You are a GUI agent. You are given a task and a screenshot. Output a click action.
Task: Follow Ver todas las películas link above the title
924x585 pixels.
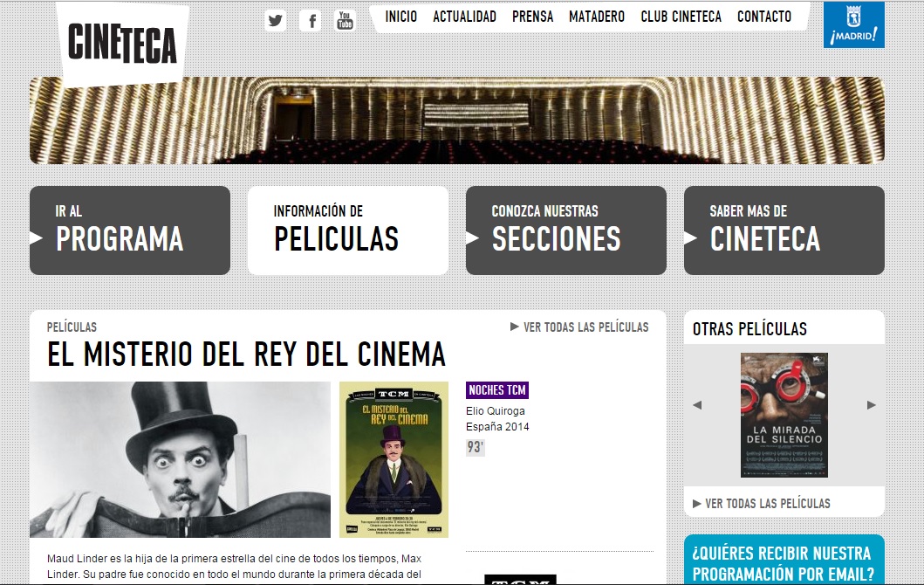click(x=579, y=327)
